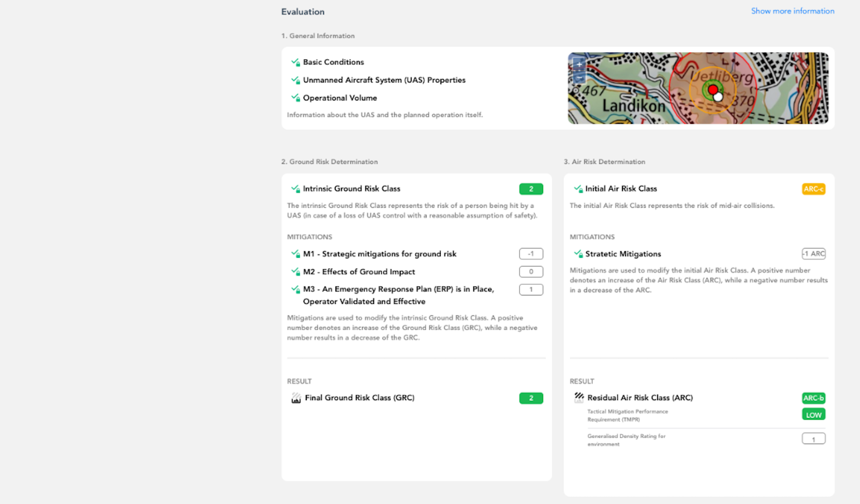Viewport: 860px width, 504px height.
Task: Click the Initial Air Risk Class status icon
Action: pos(578,189)
